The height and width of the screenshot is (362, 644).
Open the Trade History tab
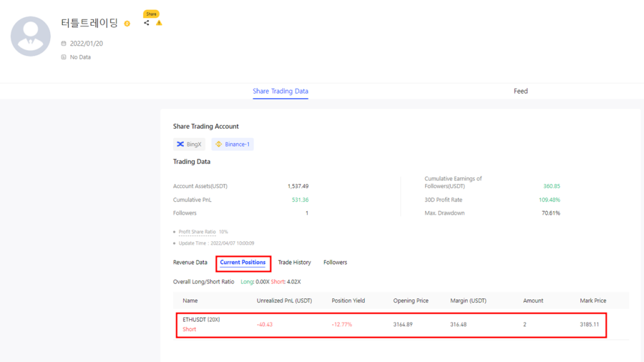[x=294, y=262]
